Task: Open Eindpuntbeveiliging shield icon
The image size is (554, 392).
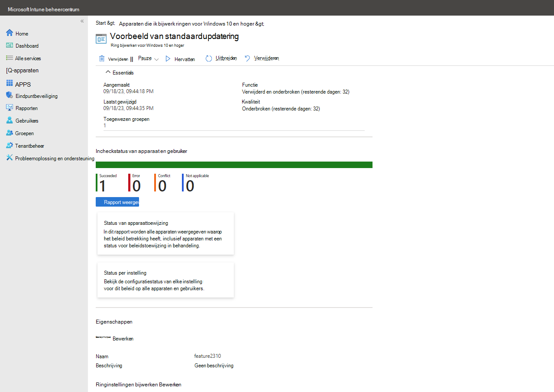Action: click(10, 96)
